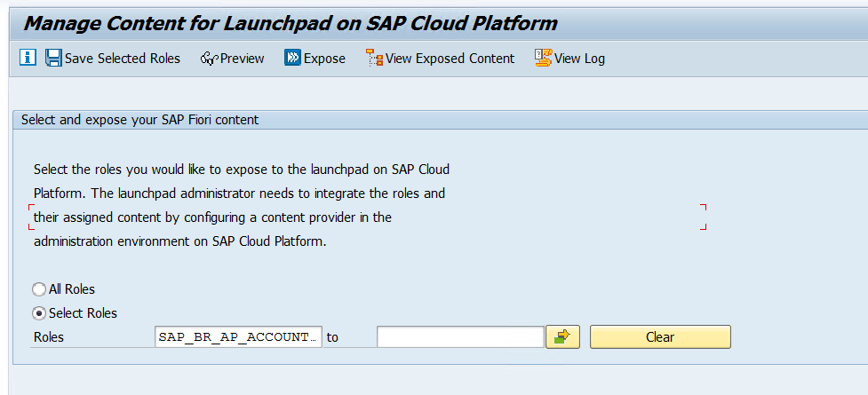Open View Exposed Content via its label

tap(450, 59)
